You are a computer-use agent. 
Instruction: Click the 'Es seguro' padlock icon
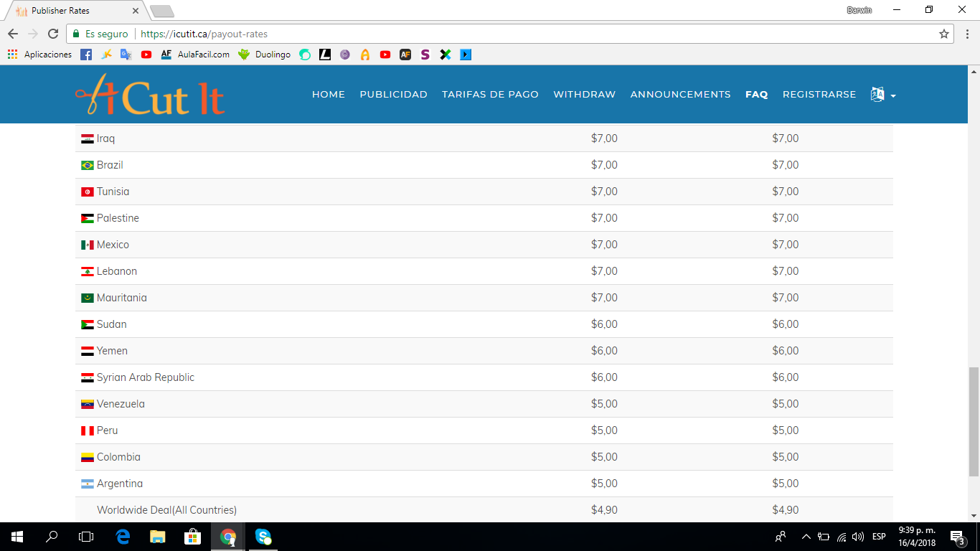click(75, 33)
